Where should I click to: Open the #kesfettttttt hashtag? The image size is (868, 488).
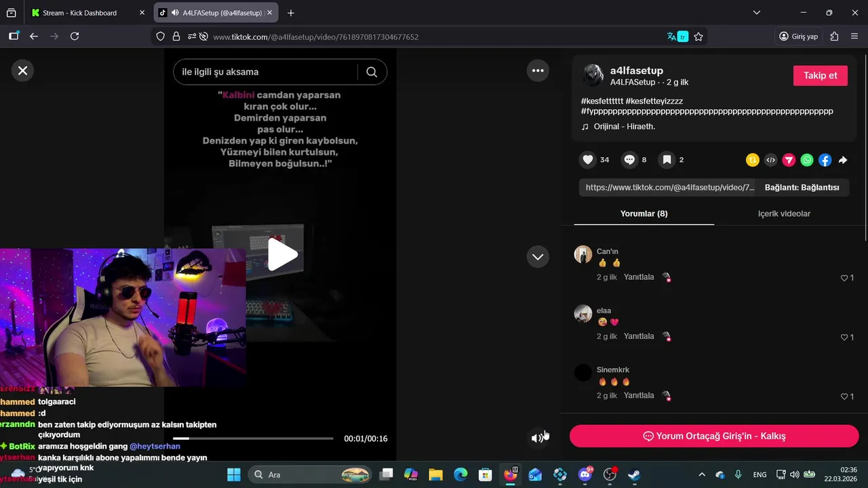[x=602, y=101]
